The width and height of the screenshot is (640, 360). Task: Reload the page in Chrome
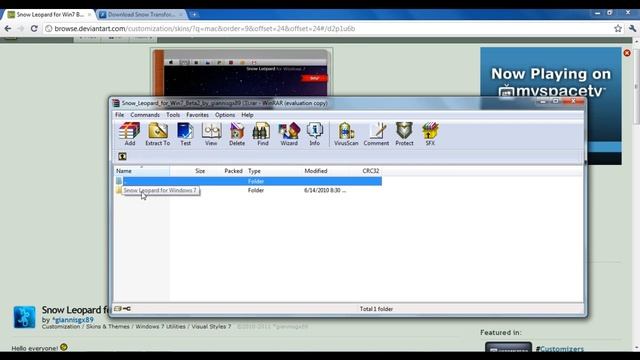click(34, 29)
